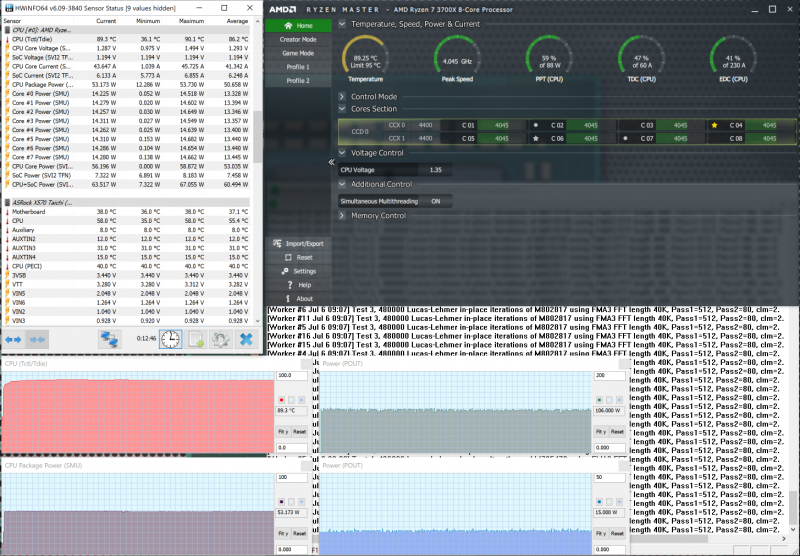Screen dimensions: 800x556
Task: Open Ryzen Master Settings
Action: (x=298, y=271)
